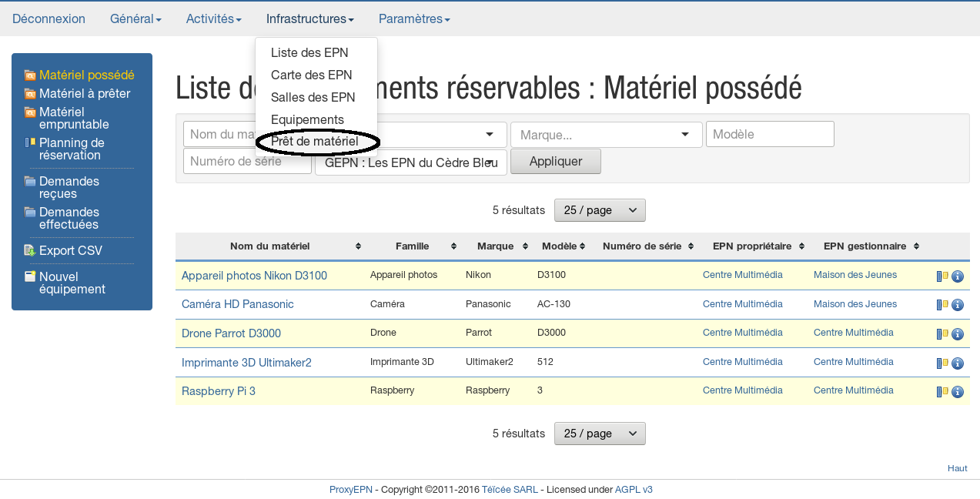
Task: Sort table by EPN propriétaire column
Action: click(751, 246)
